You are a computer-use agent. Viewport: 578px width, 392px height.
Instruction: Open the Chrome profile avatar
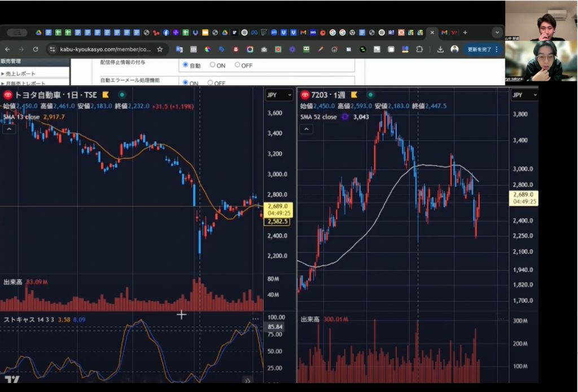pyautogui.click(x=454, y=49)
